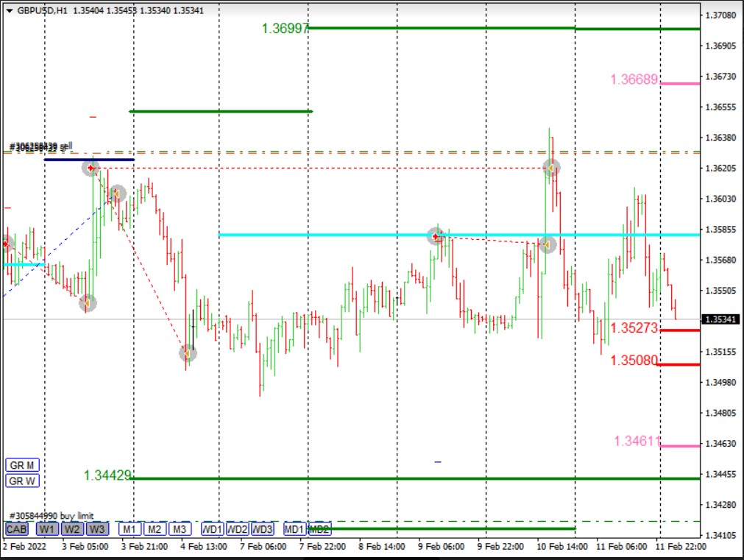
Task: Click the red sell entry arrow near 1.36205
Action: (91, 169)
